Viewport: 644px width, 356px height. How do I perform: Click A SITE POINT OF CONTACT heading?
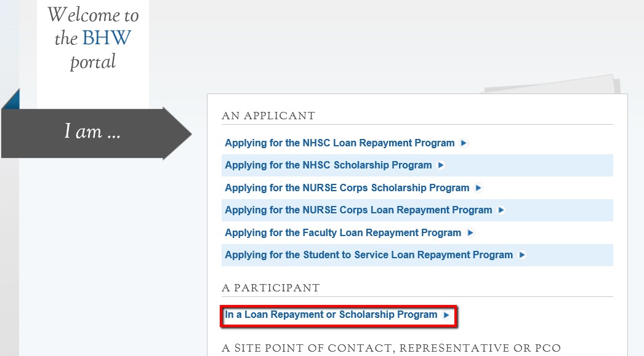(x=391, y=348)
